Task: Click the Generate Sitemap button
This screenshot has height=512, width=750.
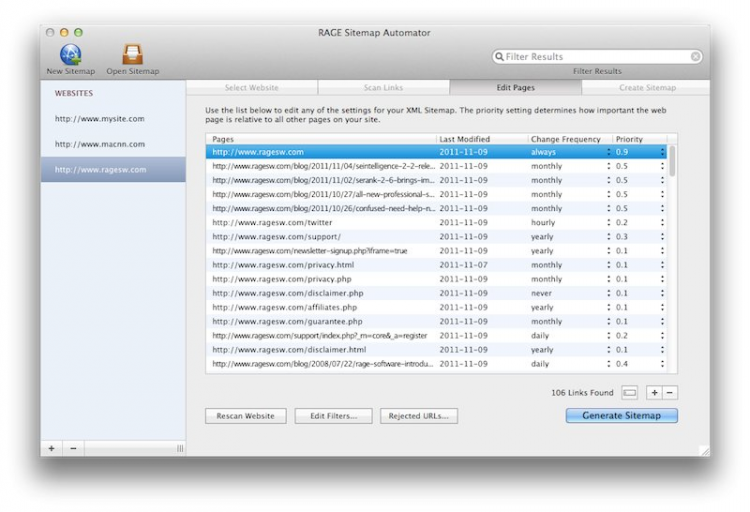Action: click(x=621, y=415)
